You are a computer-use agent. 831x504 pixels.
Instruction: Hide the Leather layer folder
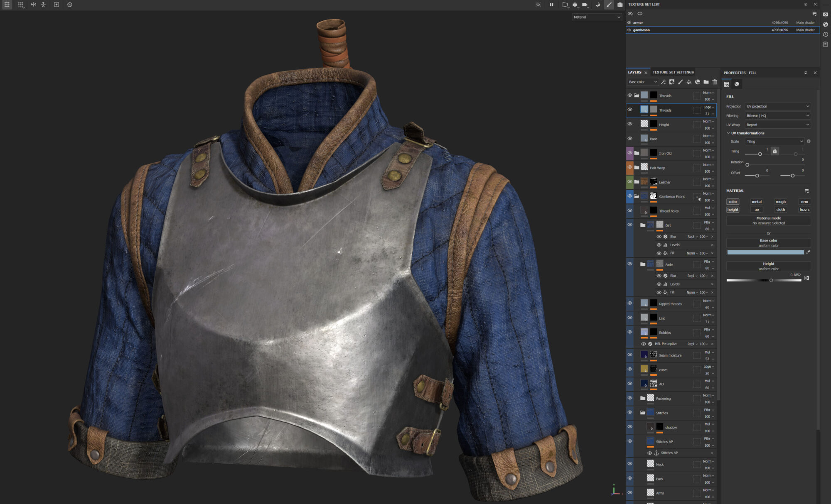point(629,182)
